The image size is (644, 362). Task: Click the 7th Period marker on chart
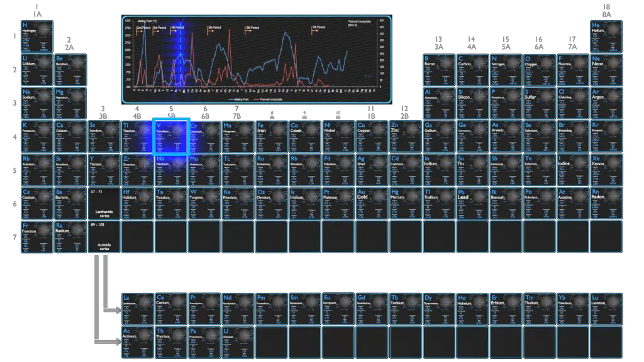(x=319, y=28)
